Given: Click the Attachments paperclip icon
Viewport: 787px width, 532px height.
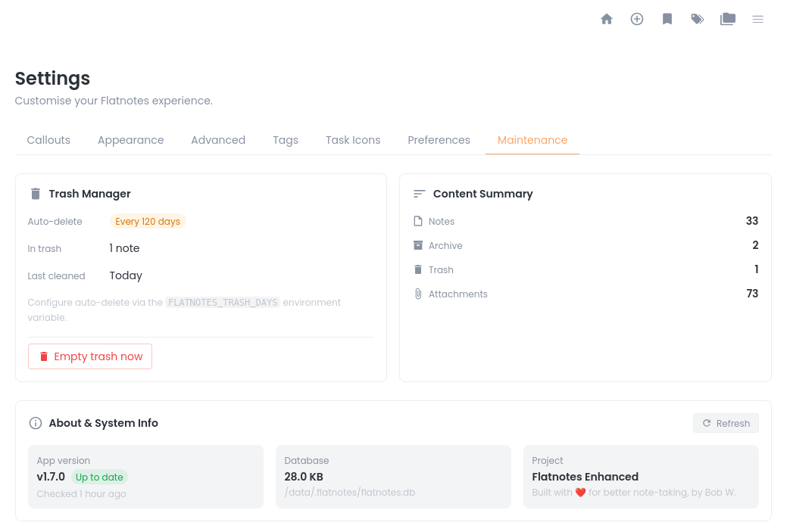Looking at the screenshot, I should pos(417,294).
